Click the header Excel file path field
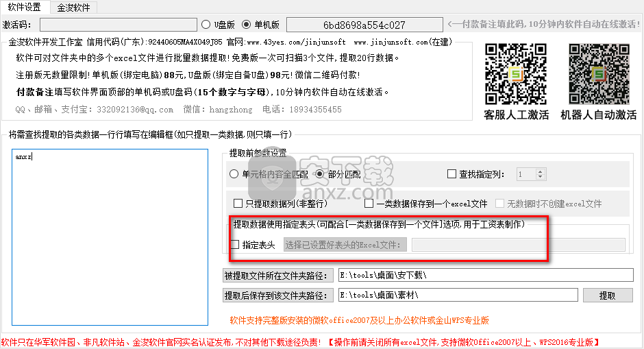This screenshot has width=644, height=349. [519, 245]
